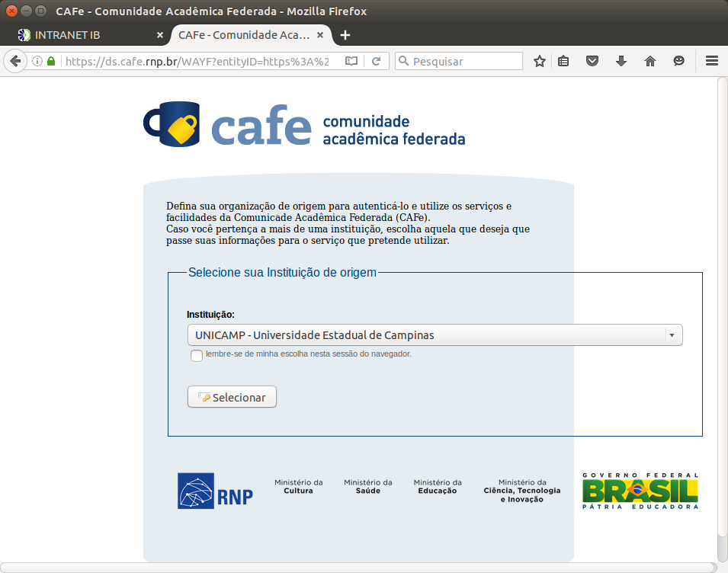Close the Firefox window

pos(12,11)
